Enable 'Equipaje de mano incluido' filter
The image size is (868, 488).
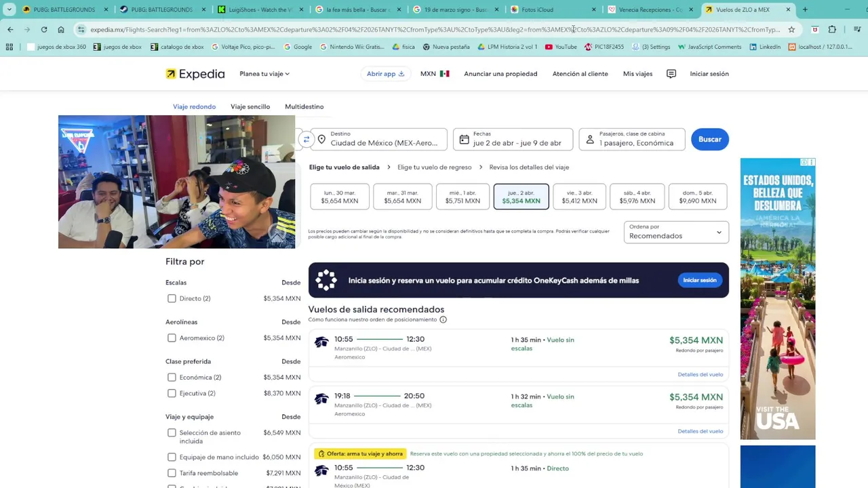(172, 457)
